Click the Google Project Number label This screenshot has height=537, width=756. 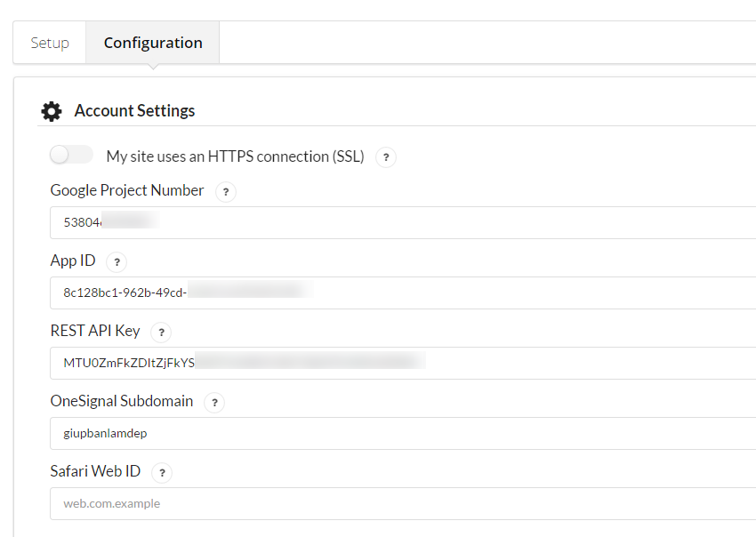[127, 190]
